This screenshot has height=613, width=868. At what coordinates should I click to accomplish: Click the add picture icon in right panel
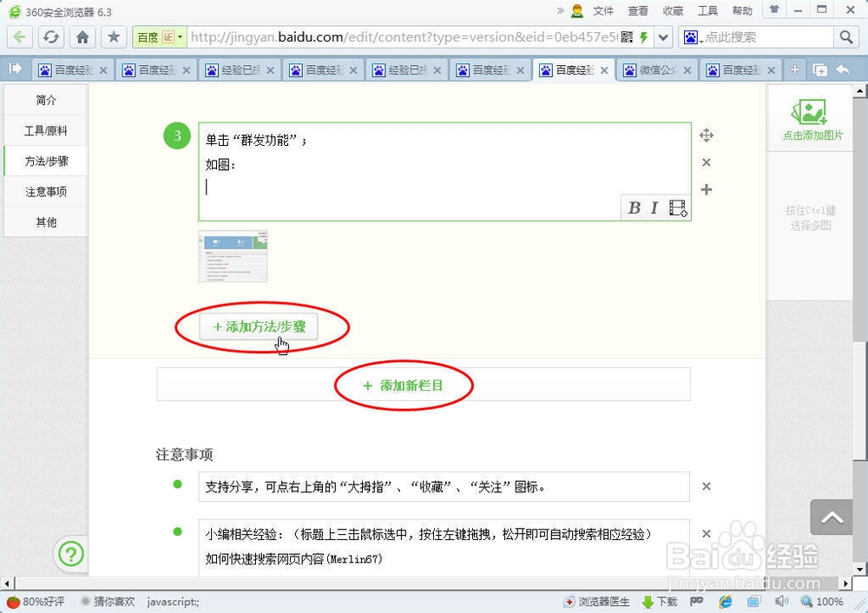point(810,112)
